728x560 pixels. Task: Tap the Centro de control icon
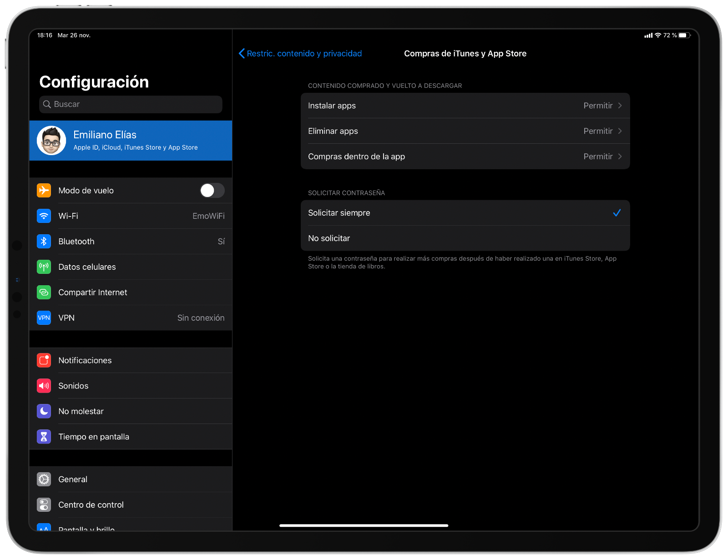(44, 505)
